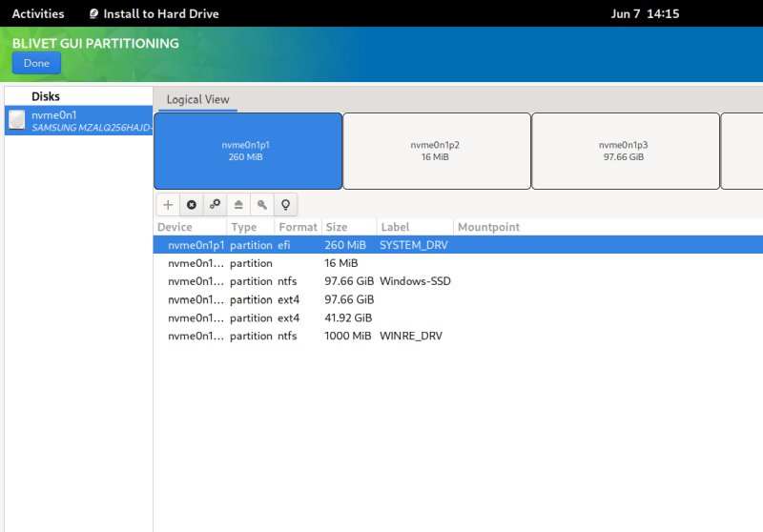
Task: Click the decrypt key icon
Action: click(x=260, y=204)
